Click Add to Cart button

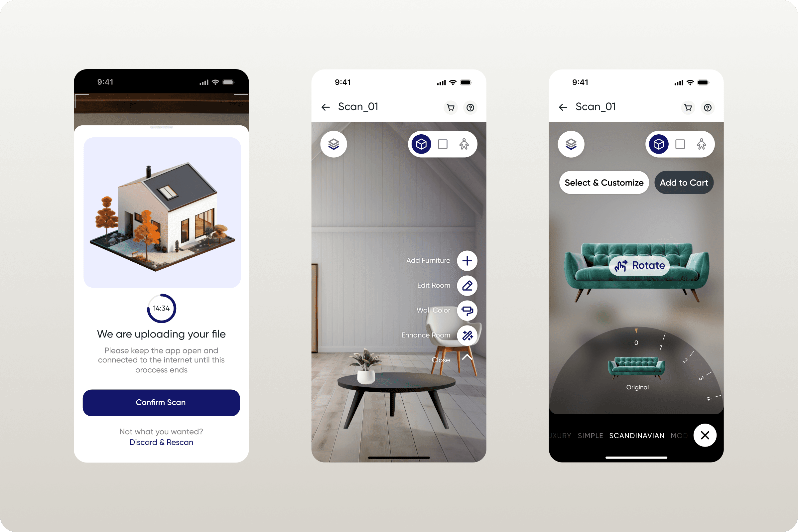(x=684, y=183)
